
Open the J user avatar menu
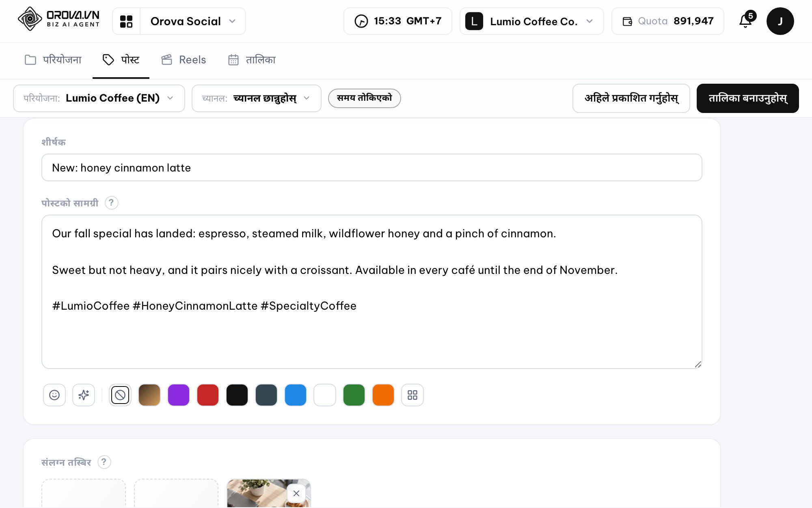(x=780, y=21)
